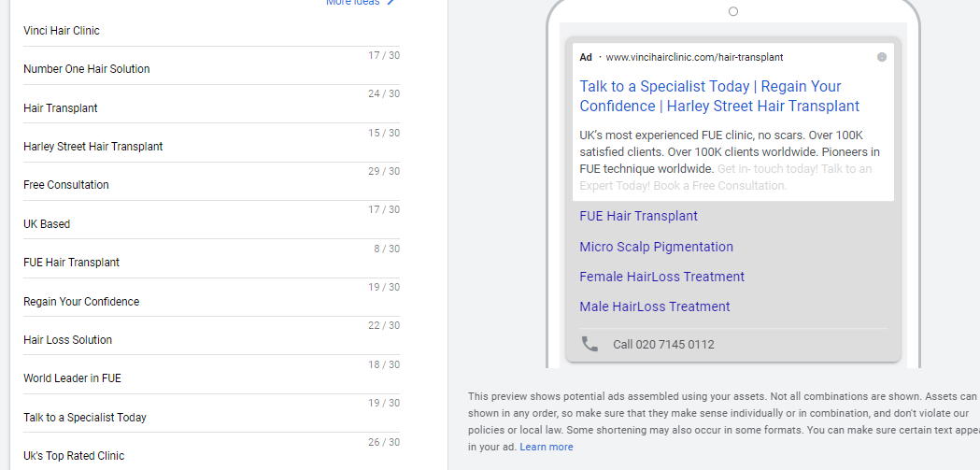Click the Call 020 7145 0112 extension text
The width and height of the screenshot is (980, 470).
click(x=663, y=345)
